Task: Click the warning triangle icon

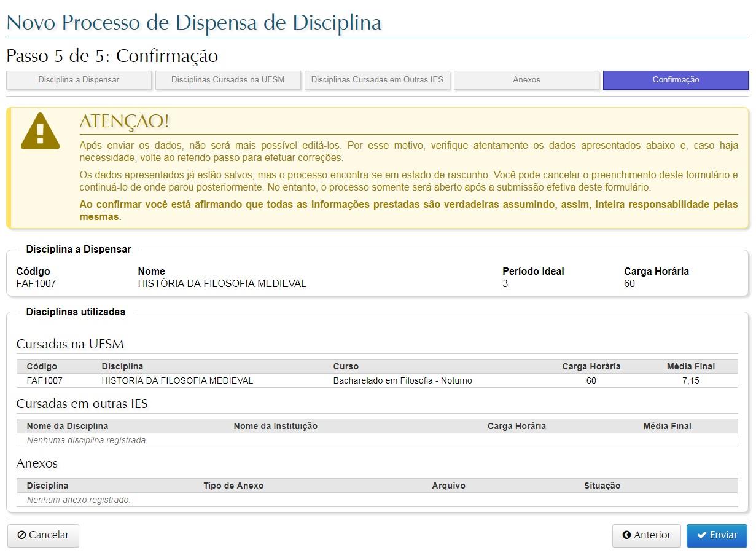Action: pos(41,131)
